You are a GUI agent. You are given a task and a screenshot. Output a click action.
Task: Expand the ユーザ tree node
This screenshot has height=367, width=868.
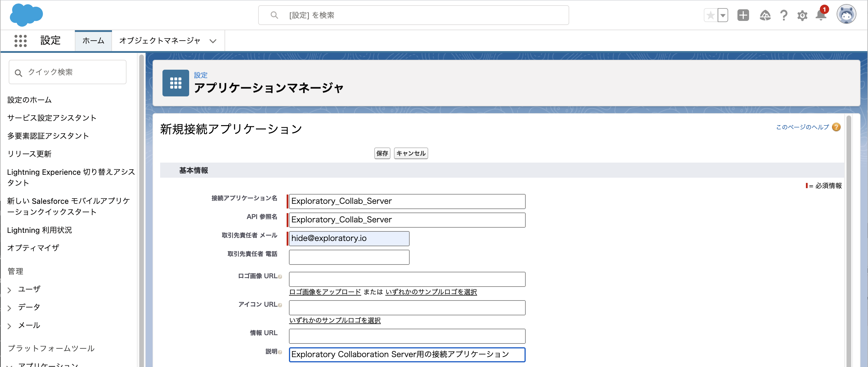coord(10,290)
